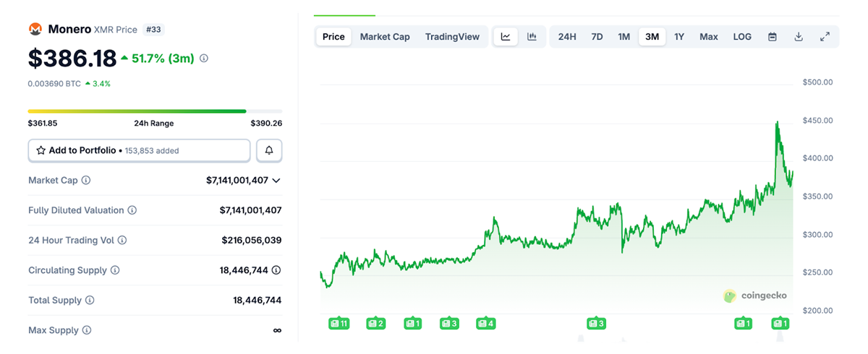868x354 pixels.
Task: Open the TradingView tab
Action: click(452, 37)
